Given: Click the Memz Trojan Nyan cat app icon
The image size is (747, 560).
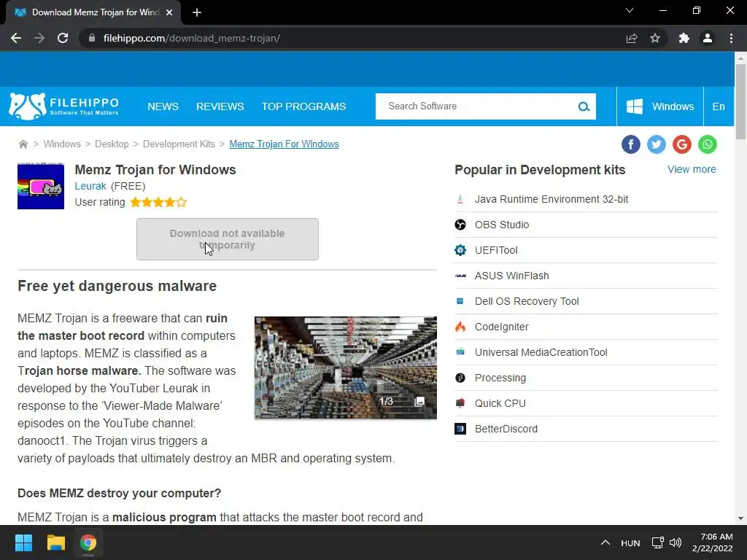Looking at the screenshot, I should tap(41, 186).
